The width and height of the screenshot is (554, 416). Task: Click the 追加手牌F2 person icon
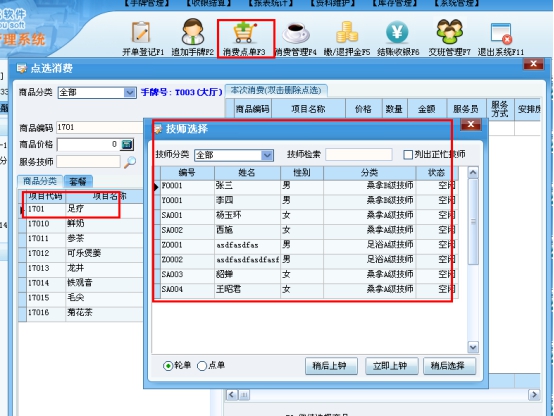pos(193,32)
